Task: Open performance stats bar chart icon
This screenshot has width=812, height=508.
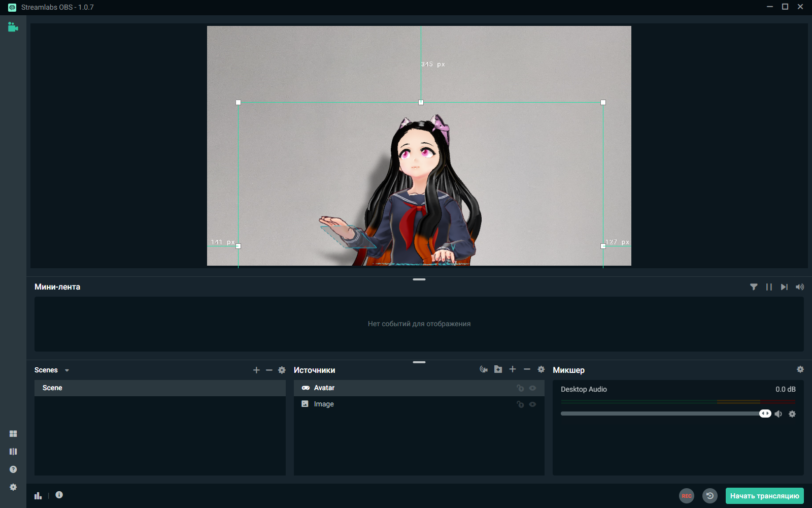Action: coord(38,495)
